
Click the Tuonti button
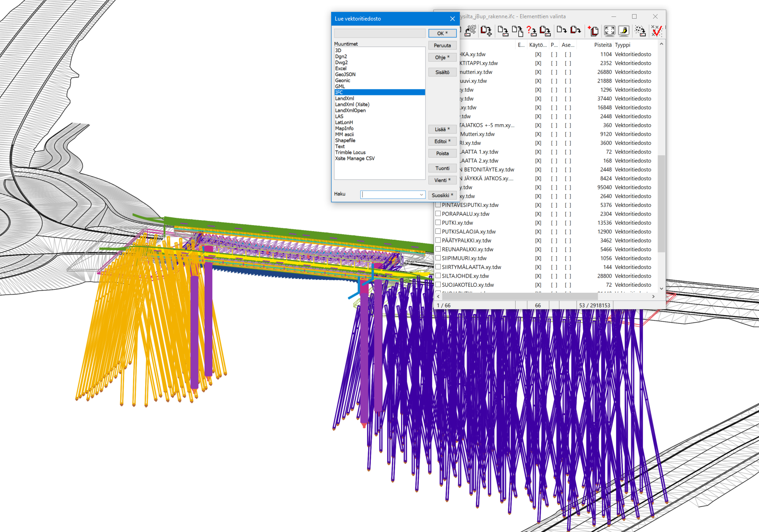pos(442,169)
